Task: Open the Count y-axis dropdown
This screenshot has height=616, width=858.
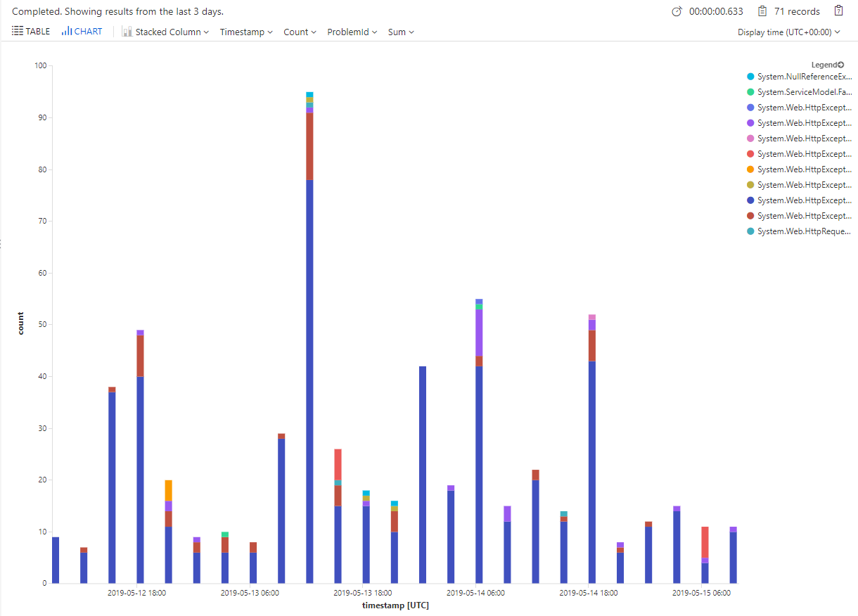Action: pos(300,32)
